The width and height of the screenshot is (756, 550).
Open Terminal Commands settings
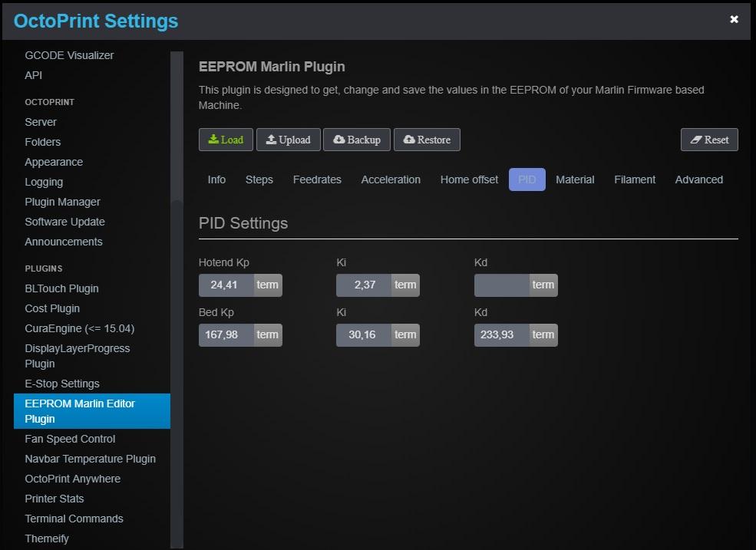coord(74,519)
